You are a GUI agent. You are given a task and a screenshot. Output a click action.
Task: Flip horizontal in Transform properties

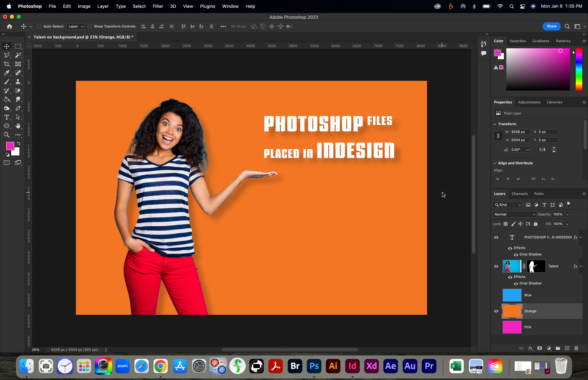click(542, 150)
